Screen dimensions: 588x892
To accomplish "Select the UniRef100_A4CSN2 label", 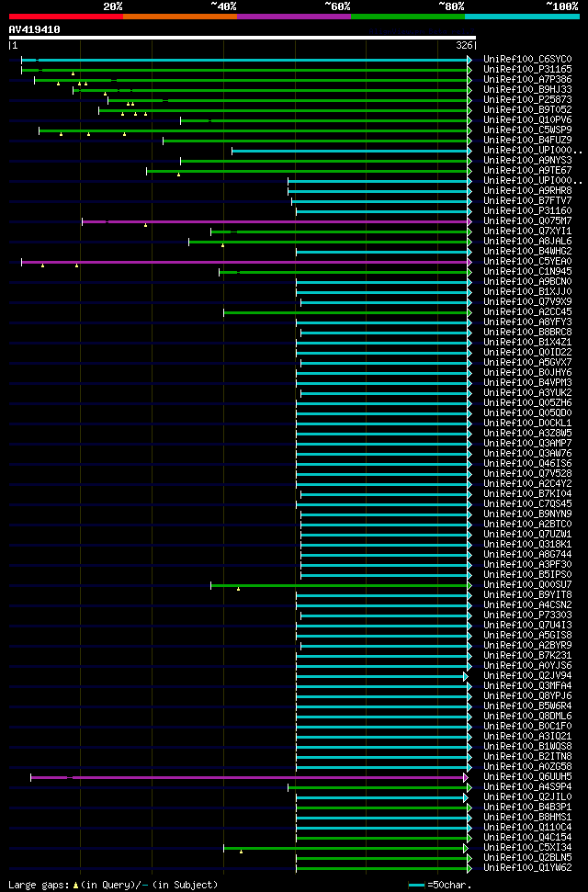I will [x=527, y=604].
